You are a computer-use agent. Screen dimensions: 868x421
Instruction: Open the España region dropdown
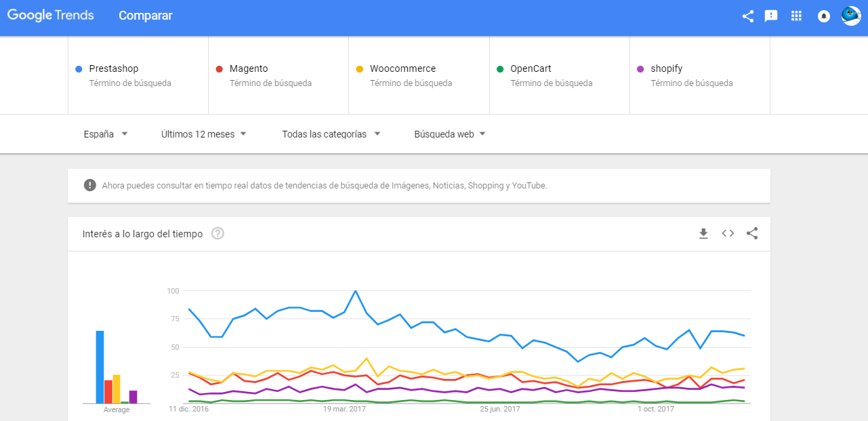[x=106, y=134]
